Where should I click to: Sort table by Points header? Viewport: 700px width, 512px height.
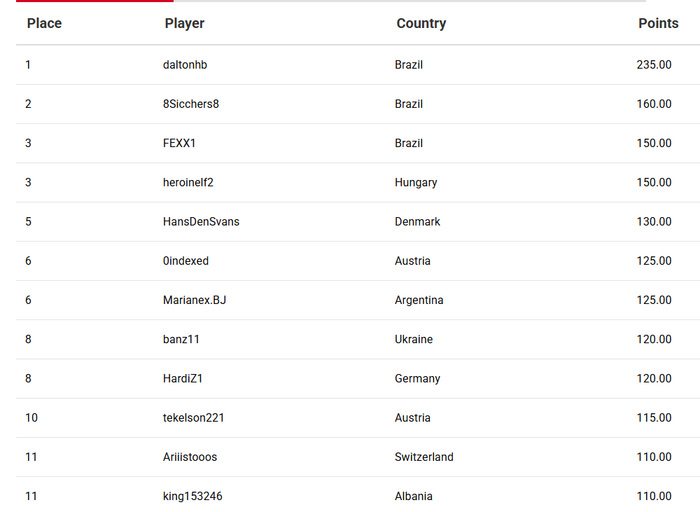(x=657, y=23)
